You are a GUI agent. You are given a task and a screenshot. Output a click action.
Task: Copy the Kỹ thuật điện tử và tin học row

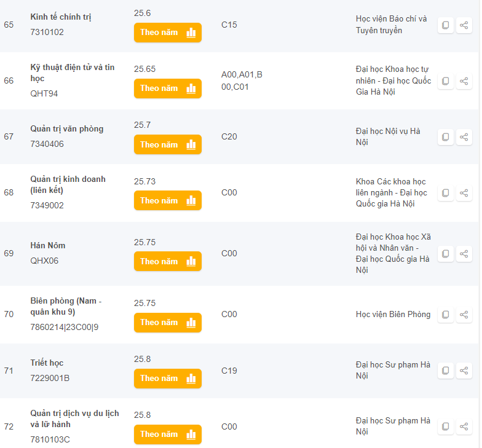[x=446, y=81]
